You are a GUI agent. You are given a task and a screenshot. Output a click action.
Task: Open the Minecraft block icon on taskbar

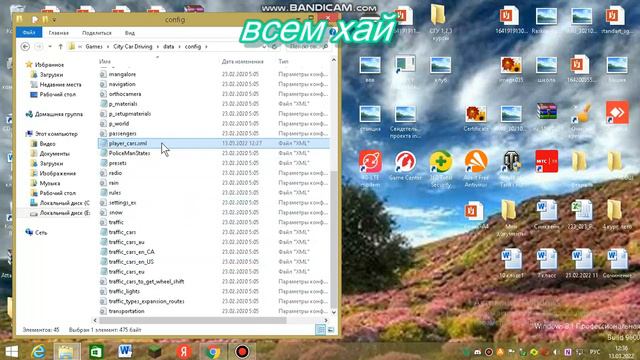tap(155, 351)
